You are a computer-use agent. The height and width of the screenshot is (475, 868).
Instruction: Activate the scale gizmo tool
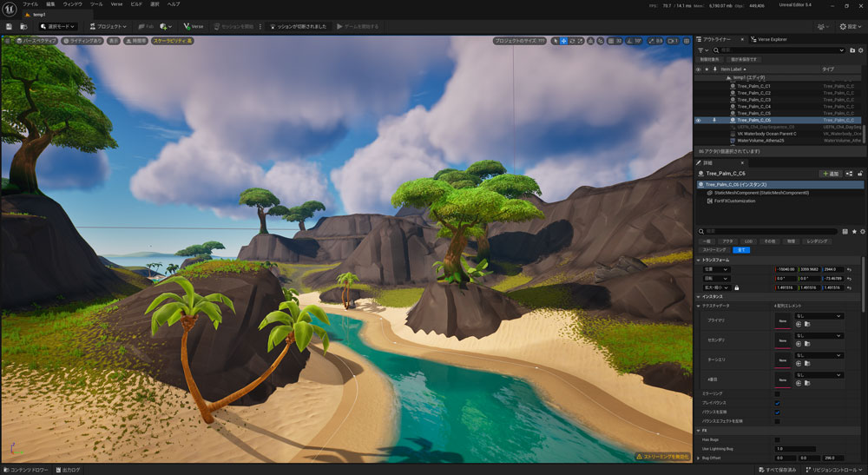(x=580, y=41)
